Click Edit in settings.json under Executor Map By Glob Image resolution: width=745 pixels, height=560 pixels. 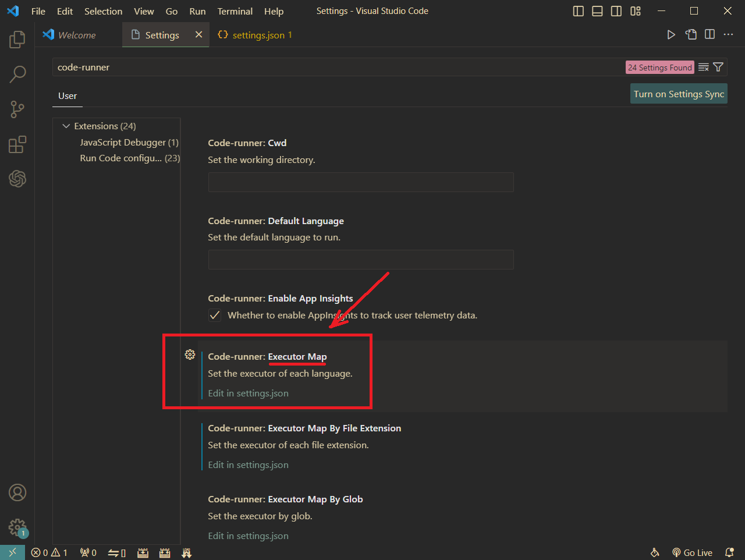click(248, 536)
